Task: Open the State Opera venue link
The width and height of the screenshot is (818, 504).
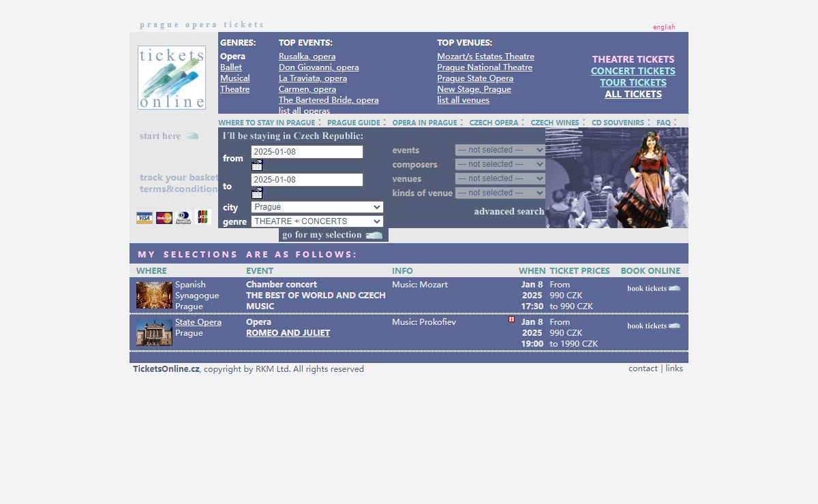Action: (198, 322)
